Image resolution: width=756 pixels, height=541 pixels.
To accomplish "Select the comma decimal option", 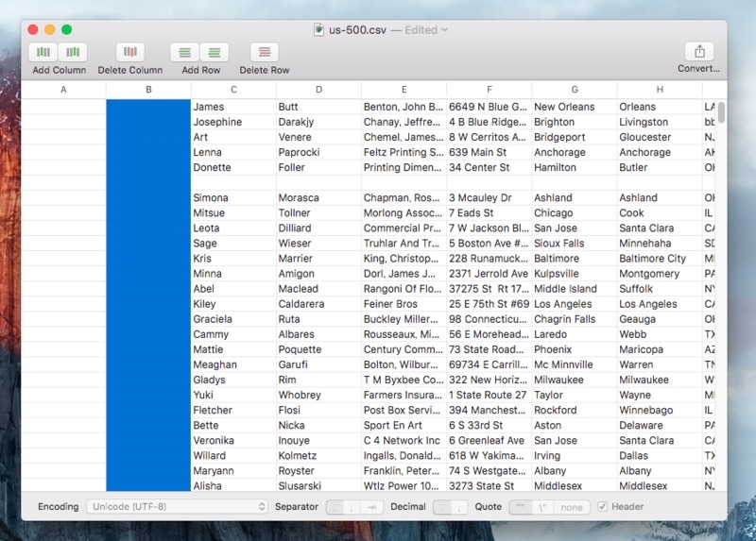I will 459,507.
